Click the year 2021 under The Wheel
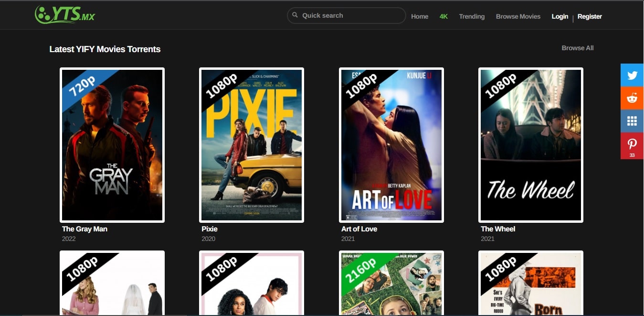Screen dimensions: 644x316 click(x=487, y=239)
